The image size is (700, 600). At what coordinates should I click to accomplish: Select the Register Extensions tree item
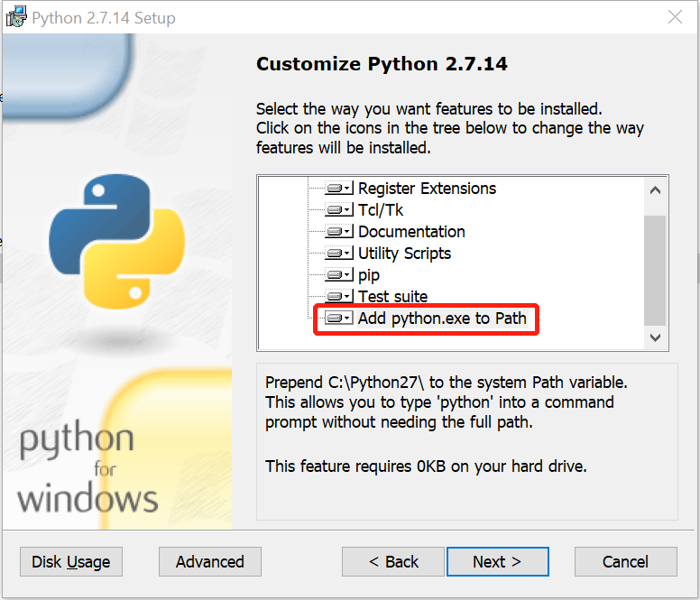tap(427, 189)
